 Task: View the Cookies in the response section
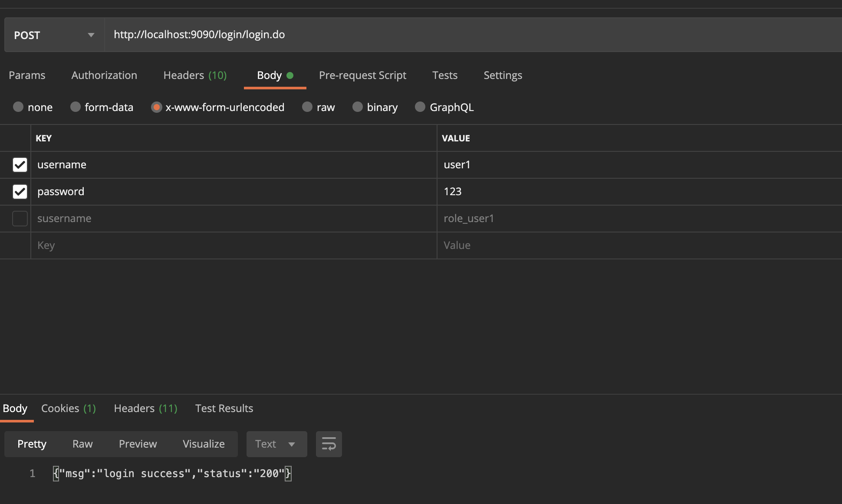coord(68,408)
